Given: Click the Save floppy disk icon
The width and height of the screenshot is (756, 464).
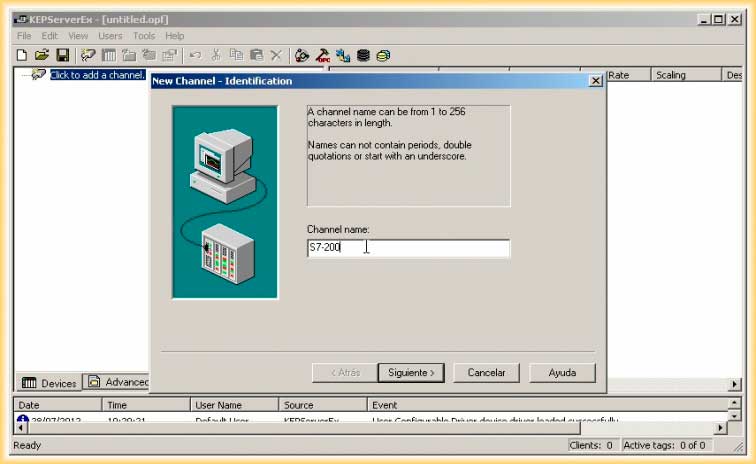Looking at the screenshot, I should click(62, 55).
